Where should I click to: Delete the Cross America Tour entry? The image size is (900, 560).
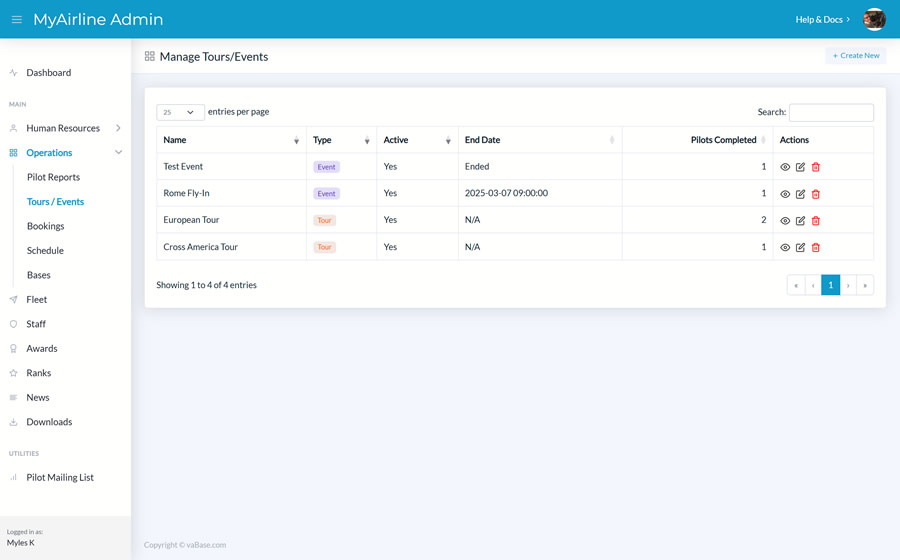point(816,247)
